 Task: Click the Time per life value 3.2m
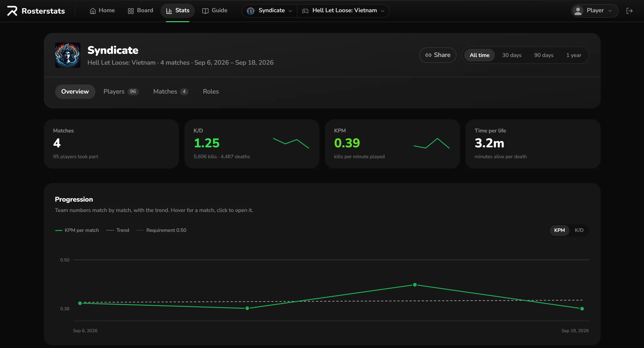click(x=489, y=143)
